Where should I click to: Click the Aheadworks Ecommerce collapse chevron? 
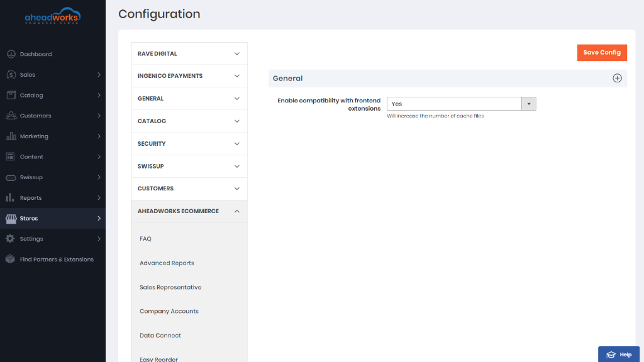point(237,211)
